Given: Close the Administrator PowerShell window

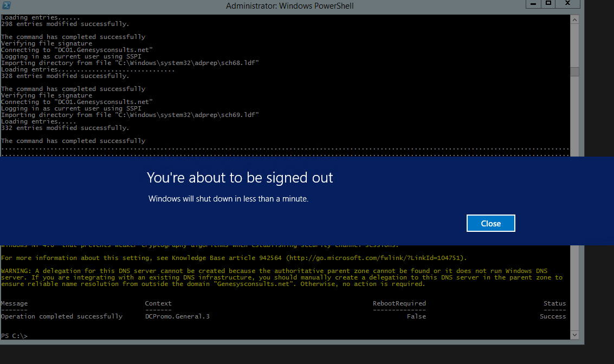Looking at the screenshot, I should (567, 4).
